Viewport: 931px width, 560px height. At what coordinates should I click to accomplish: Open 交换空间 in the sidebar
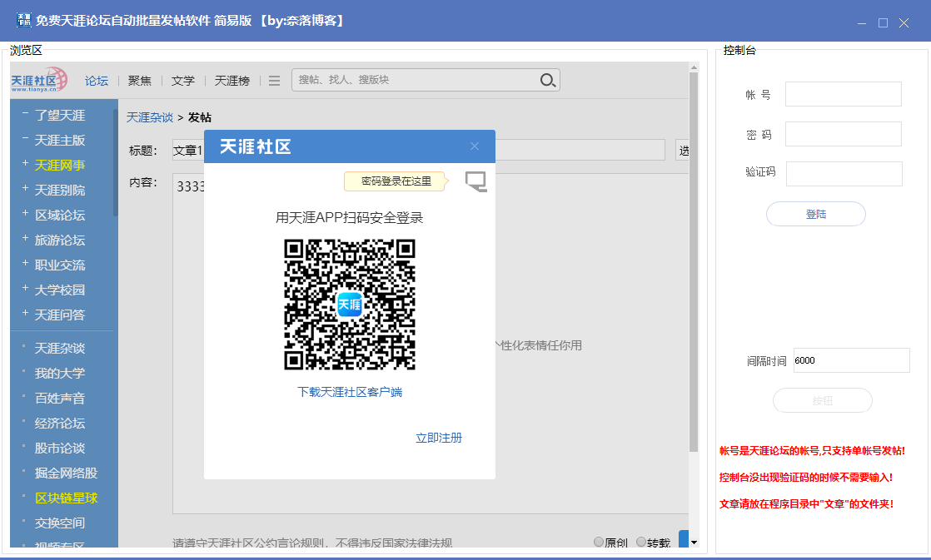(x=60, y=523)
